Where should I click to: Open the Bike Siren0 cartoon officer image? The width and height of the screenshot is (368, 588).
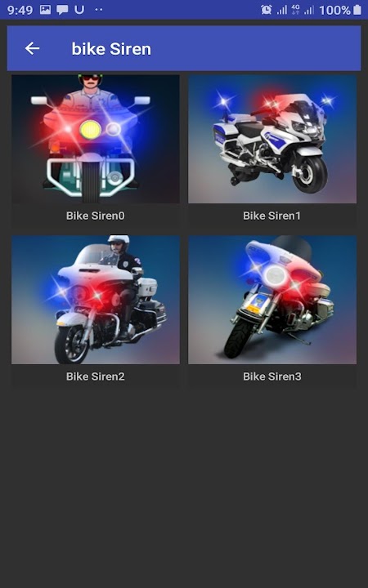(96, 139)
